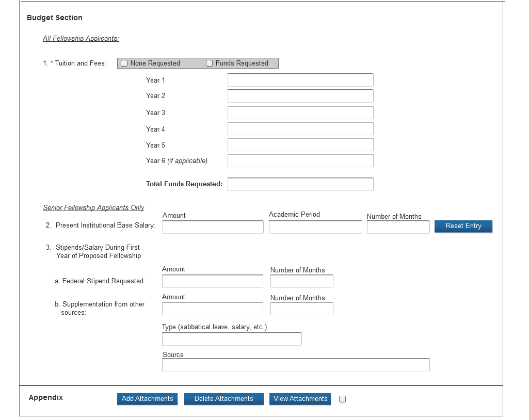Click the Type (sabbatical leave, salary) field
This screenshot has height=420, width=529.
[x=231, y=339]
